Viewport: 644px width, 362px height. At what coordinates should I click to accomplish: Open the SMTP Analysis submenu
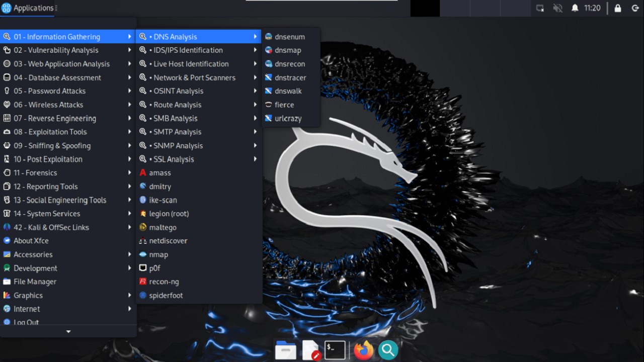tap(199, 132)
